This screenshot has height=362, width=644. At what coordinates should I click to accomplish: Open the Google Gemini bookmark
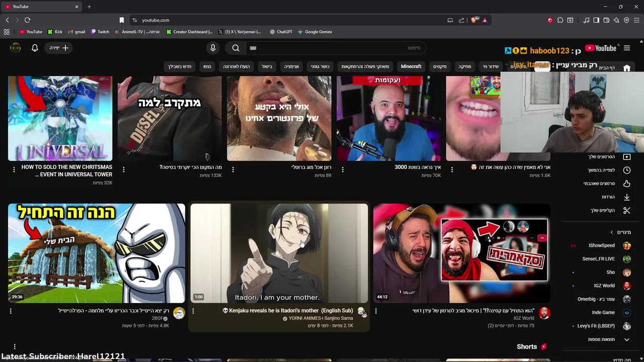[x=314, y=32]
